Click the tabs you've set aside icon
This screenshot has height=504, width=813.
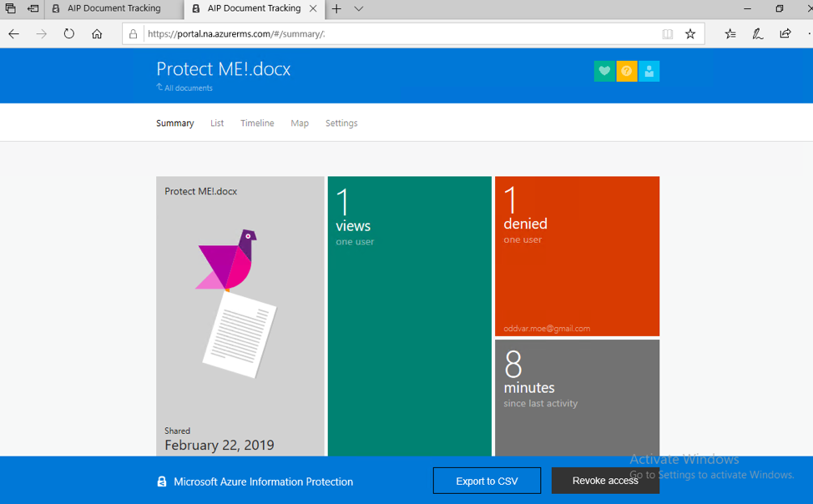pyautogui.click(x=10, y=8)
